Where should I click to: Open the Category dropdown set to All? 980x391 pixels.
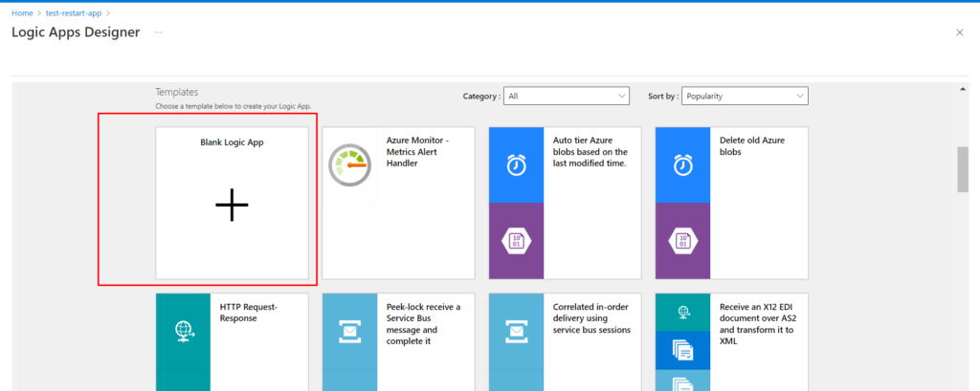[567, 97]
